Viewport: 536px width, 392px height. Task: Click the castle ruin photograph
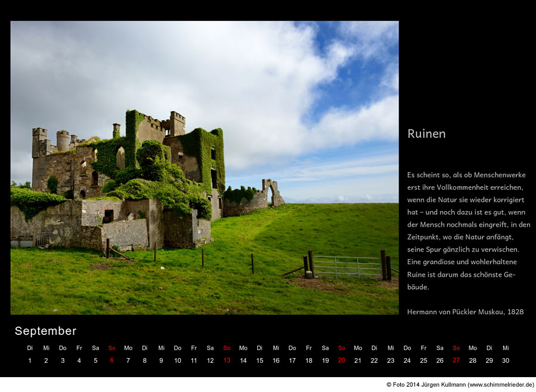204,168
